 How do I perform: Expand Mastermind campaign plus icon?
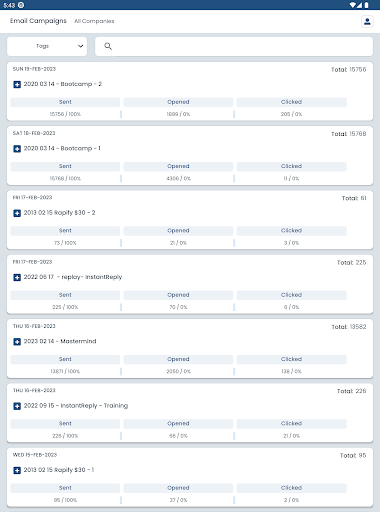pos(17,342)
